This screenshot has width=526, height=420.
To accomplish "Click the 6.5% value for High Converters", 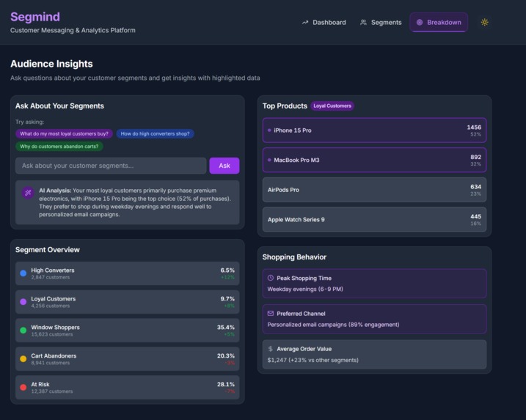I will pyautogui.click(x=227, y=270).
